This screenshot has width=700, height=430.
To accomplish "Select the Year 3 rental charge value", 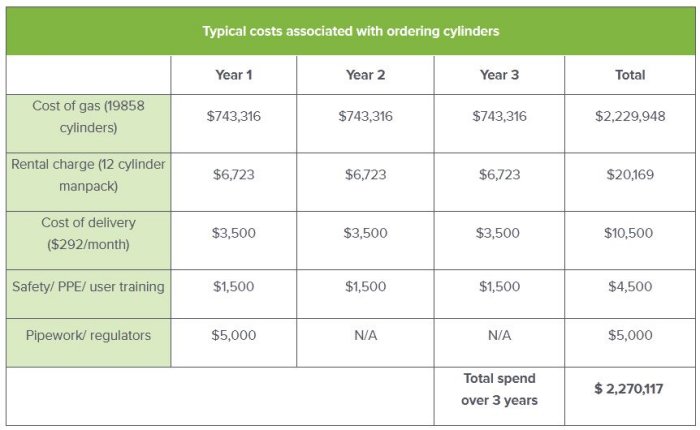I will (499, 175).
